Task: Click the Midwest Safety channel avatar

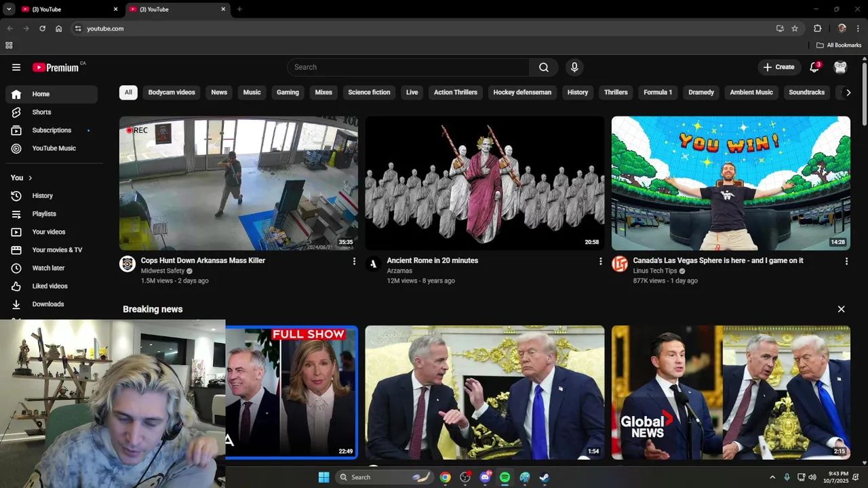Action: click(127, 264)
